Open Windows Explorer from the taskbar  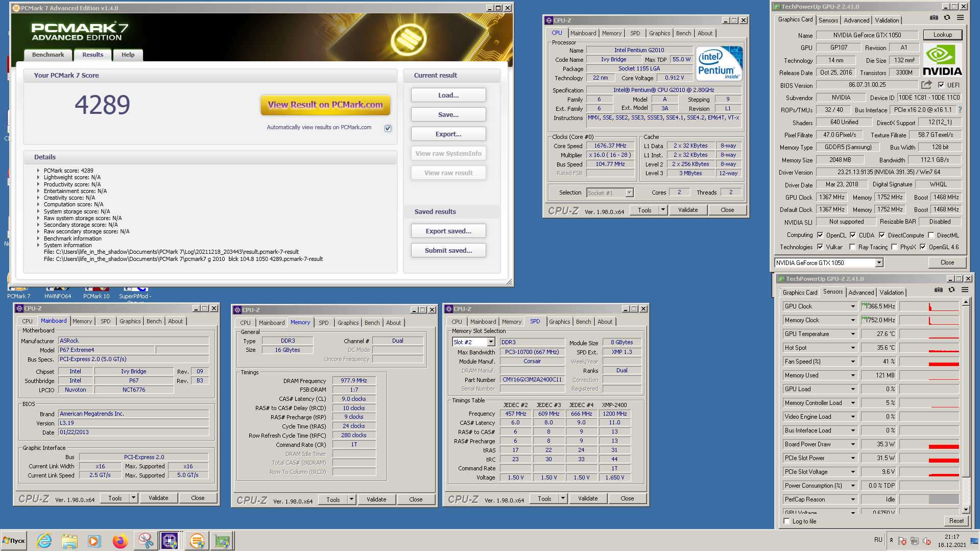click(x=69, y=541)
